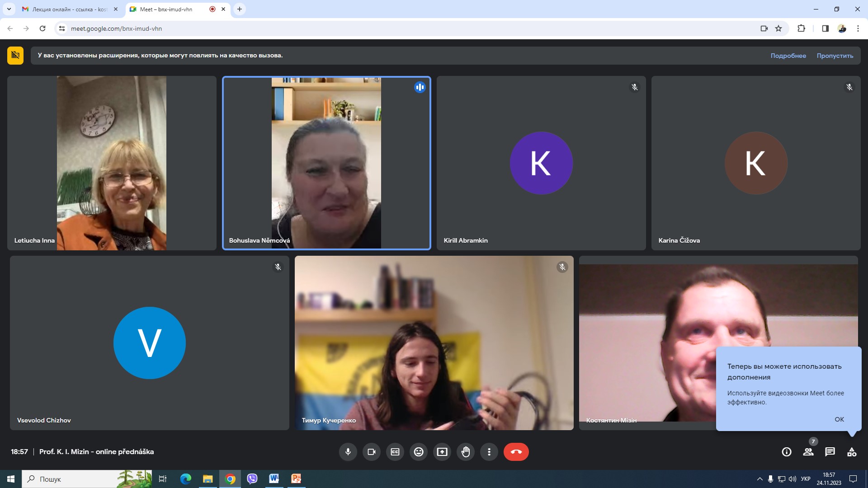Mute the microphone in Meet toolbar
The image size is (868, 488).
[348, 452]
